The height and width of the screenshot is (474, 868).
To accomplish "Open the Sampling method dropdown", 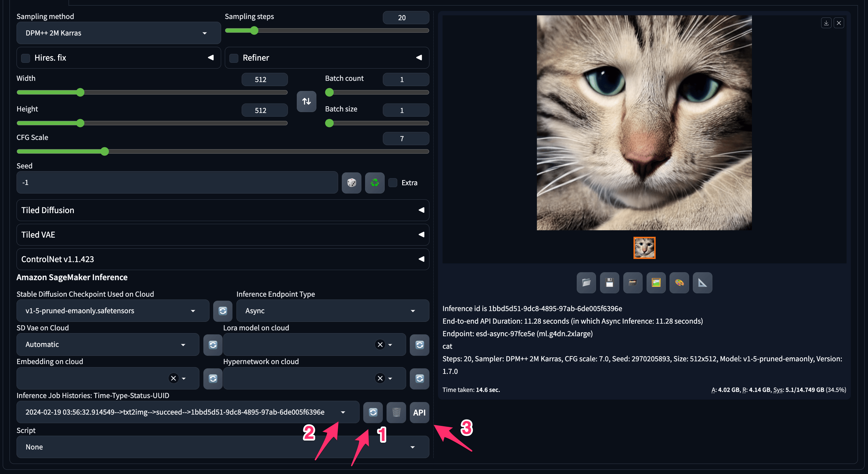I will pos(118,33).
